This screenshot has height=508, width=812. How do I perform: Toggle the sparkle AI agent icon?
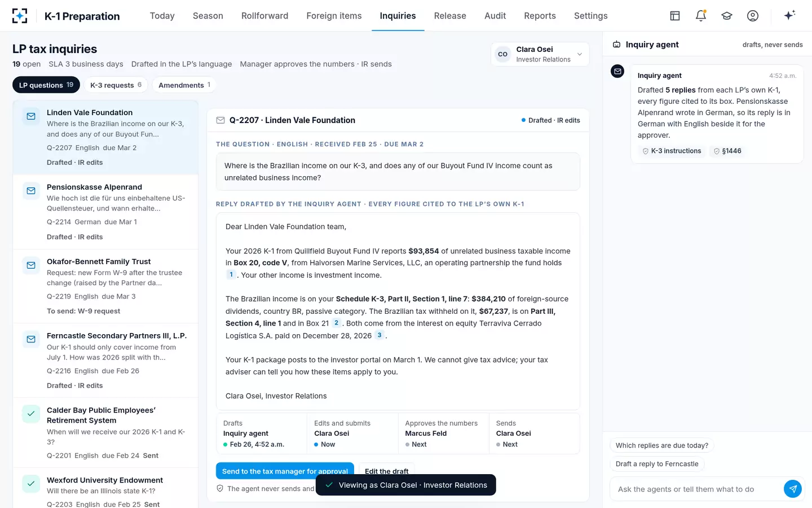click(x=789, y=15)
